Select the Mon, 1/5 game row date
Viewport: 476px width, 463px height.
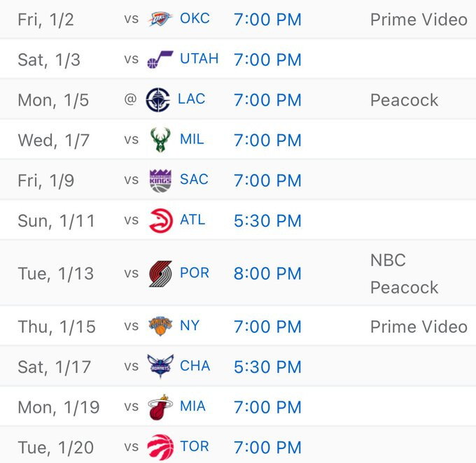[x=53, y=100]
